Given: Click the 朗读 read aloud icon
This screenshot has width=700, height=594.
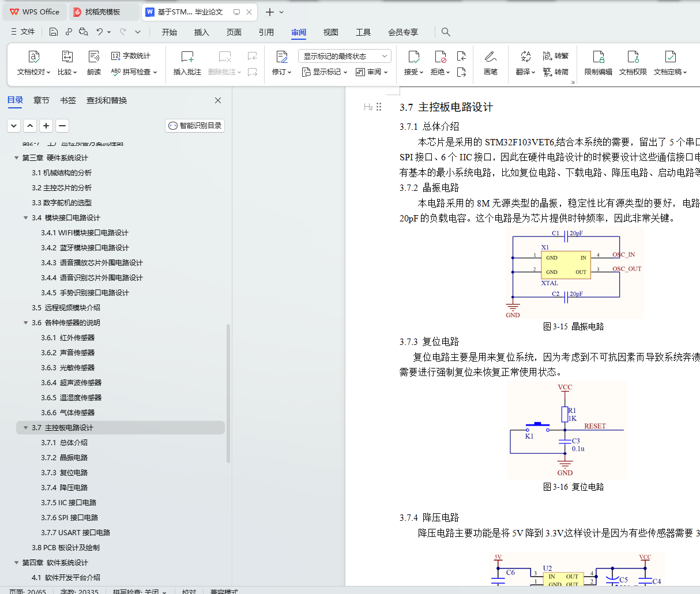Looking at the screenshot, I should coord(94,57).
